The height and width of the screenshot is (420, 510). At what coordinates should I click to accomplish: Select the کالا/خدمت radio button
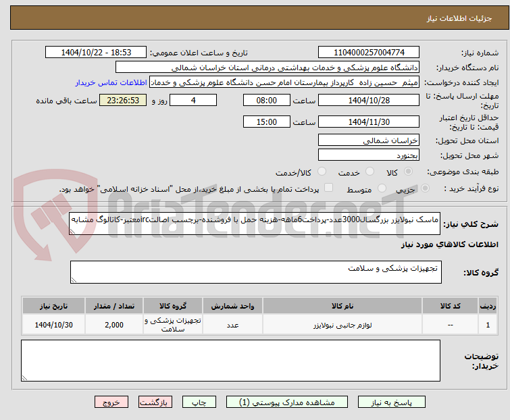tap(322, 172)
